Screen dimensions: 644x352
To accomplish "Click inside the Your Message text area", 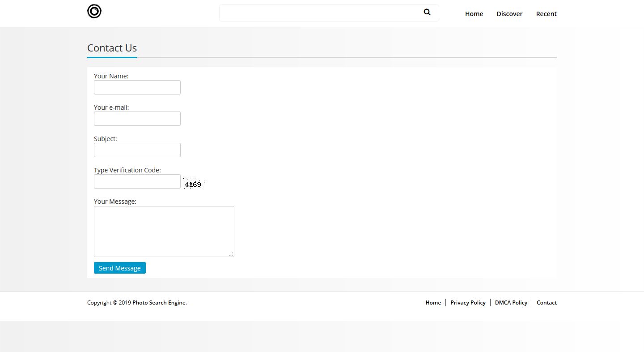I will (x=164, y=232).
